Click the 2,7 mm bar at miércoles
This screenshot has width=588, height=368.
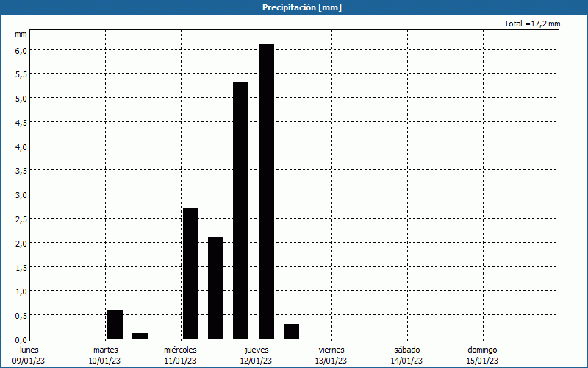click(x=191, y=273)
